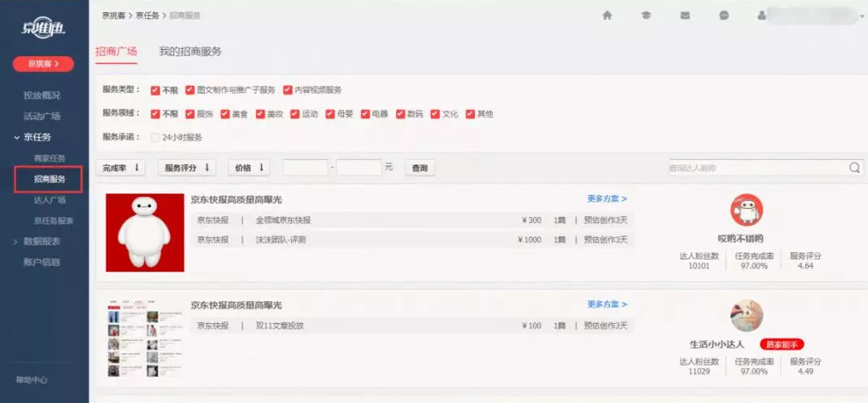The image size is (868, 403).
Task: Open 达人广场 in sidebar
Action: point(50,200)
